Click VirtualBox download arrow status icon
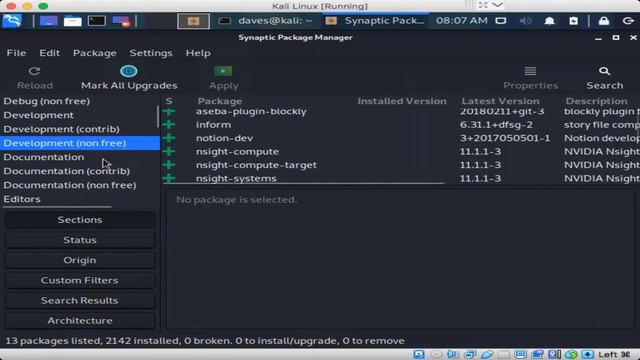Viewport: 640px width, 360px height. tap(587, 354)
